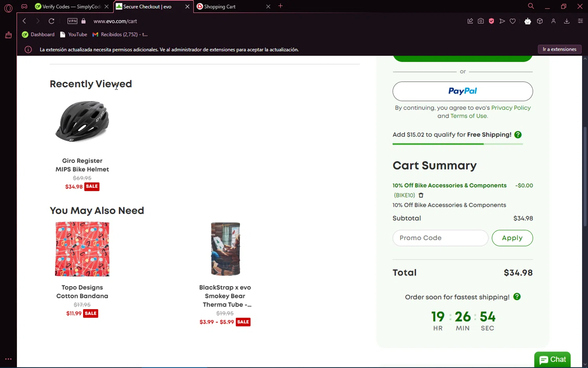The width and height of the screenshot is (588, 368).
Task: Click the $34.98 Total amount
Action: coord(518,273)
